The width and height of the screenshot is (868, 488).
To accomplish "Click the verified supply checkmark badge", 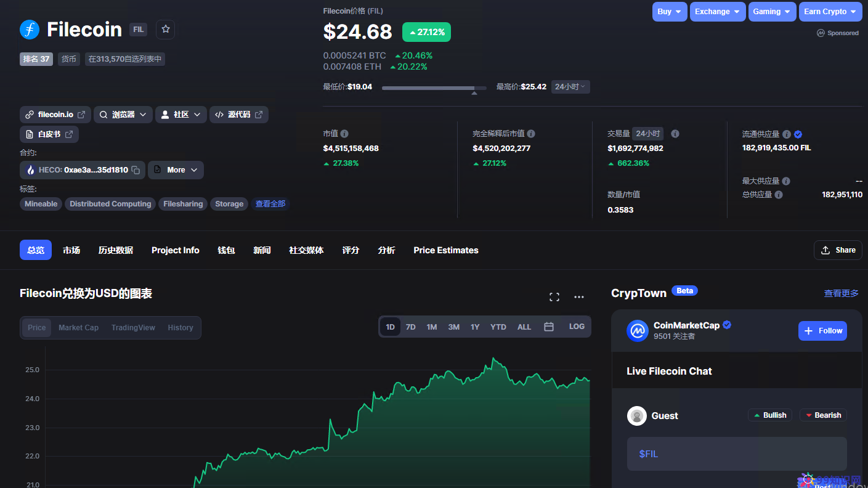I will (798, 134).
